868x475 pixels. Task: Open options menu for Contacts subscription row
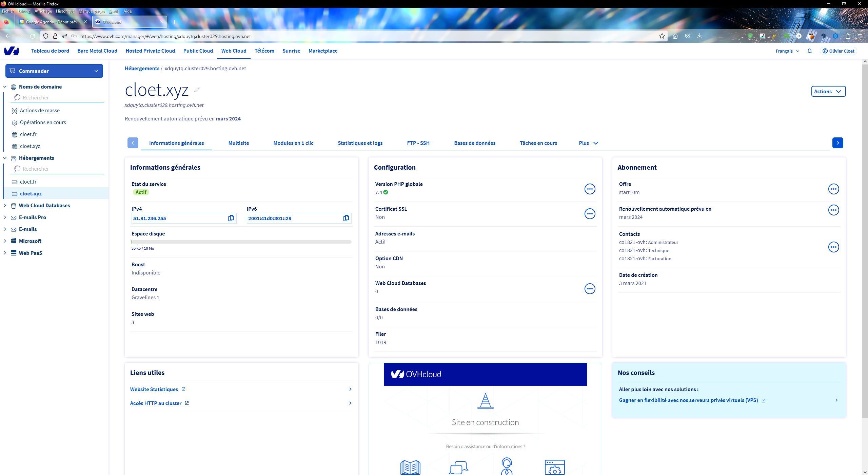(833, 247)
